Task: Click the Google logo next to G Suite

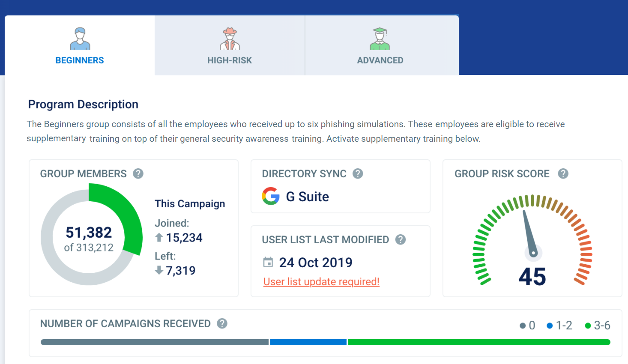Action: (x=271, y=196)
